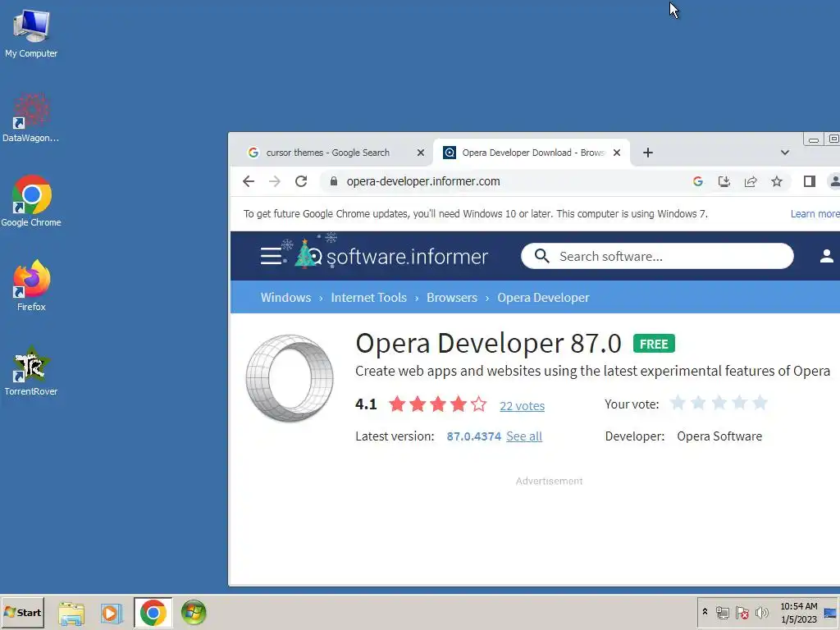Click Opera Developer 87.0 heading
This screenshot has height=630, width=840.
[x=488, y=344]
